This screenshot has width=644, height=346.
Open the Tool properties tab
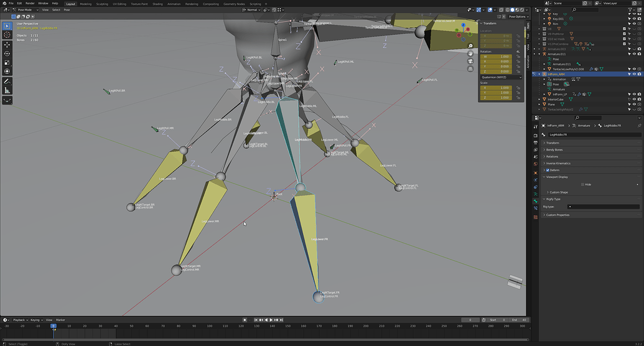536,126
